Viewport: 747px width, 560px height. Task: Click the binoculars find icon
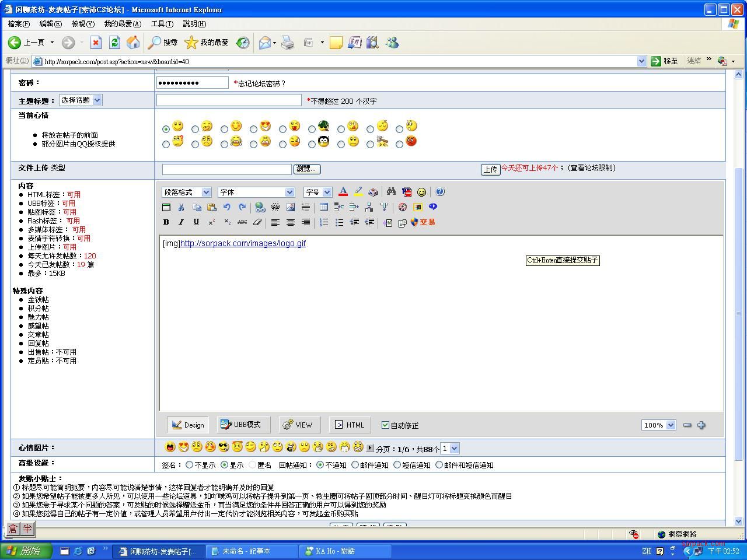click(x=391, y=192)
